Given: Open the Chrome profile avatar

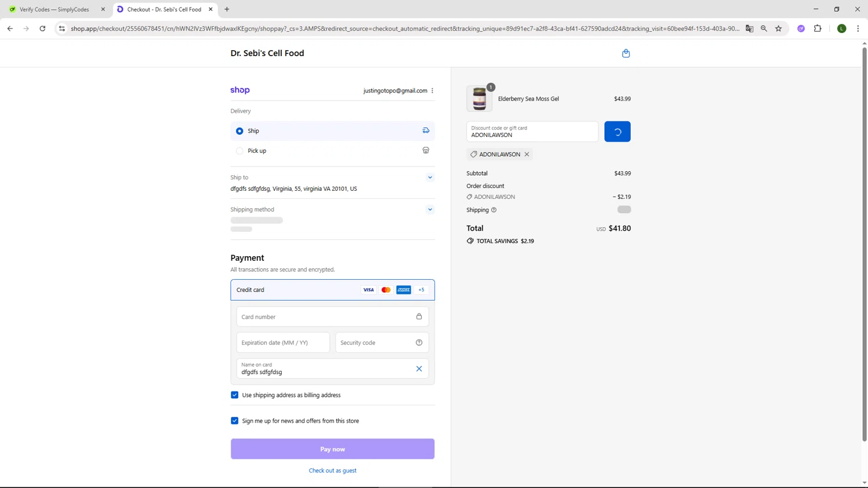Looking at the screenshot, I should (842, 28).
